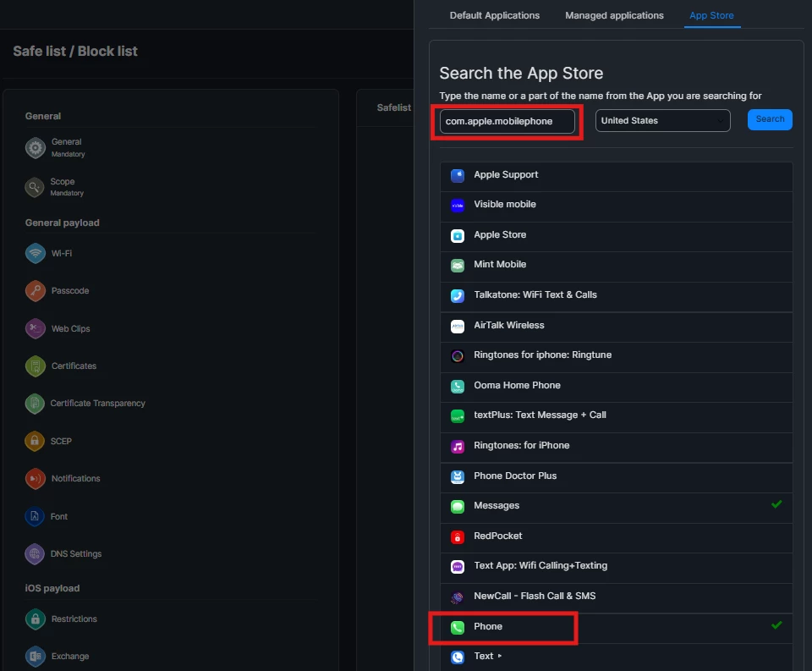
Task: Click the Messages app icon
Action: pyautogui.click(x=458, y=507)
